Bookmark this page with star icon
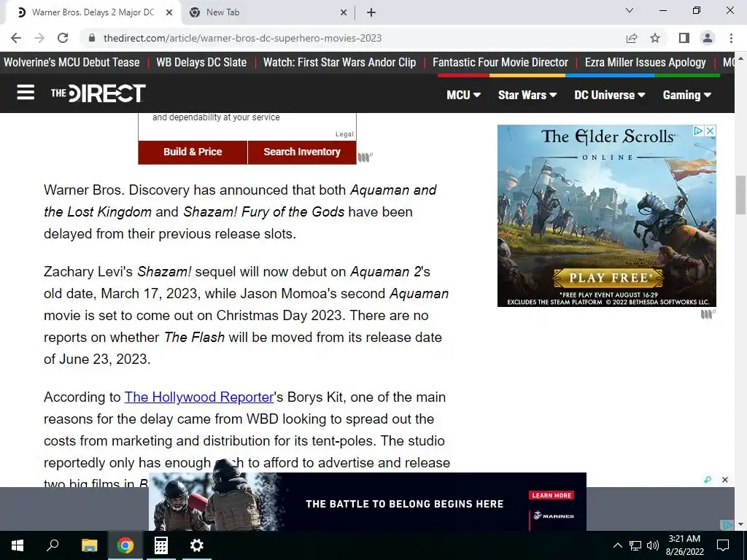The image size is (747, 560). [655, 38]
